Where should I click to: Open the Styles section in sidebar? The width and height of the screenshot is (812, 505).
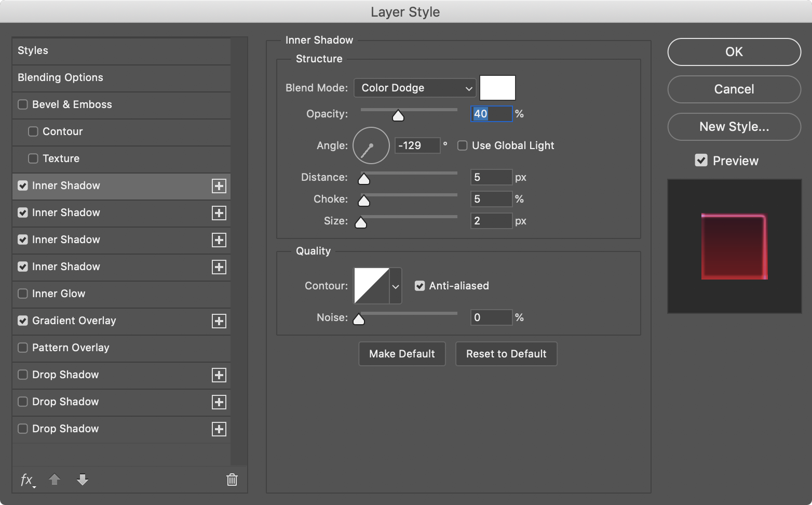pyautogui.click(x=33, y=50)
